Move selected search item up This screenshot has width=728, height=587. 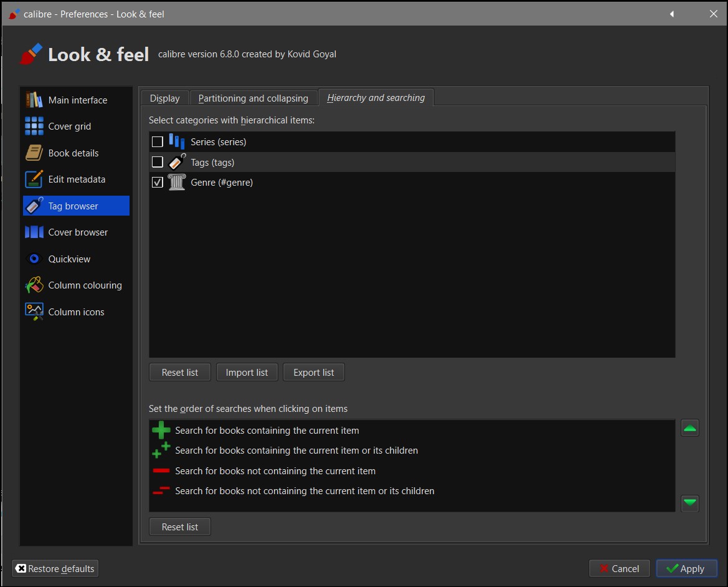click(x=689, y=428)
